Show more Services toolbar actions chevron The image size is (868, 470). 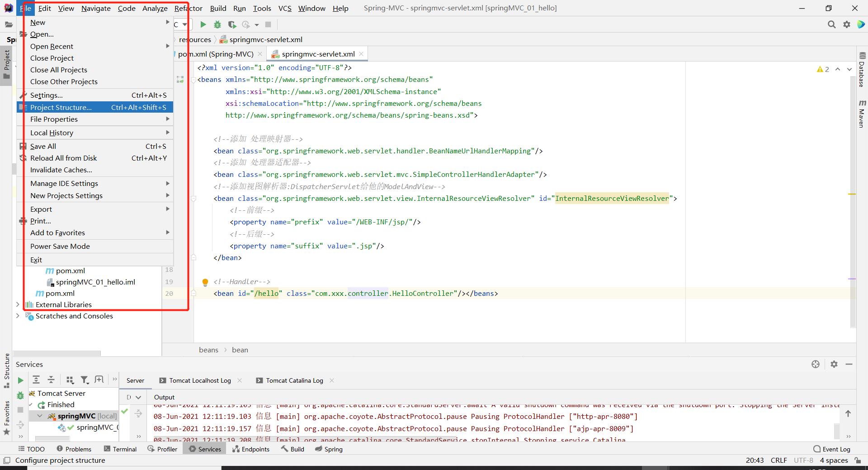(x=114, y=380)
